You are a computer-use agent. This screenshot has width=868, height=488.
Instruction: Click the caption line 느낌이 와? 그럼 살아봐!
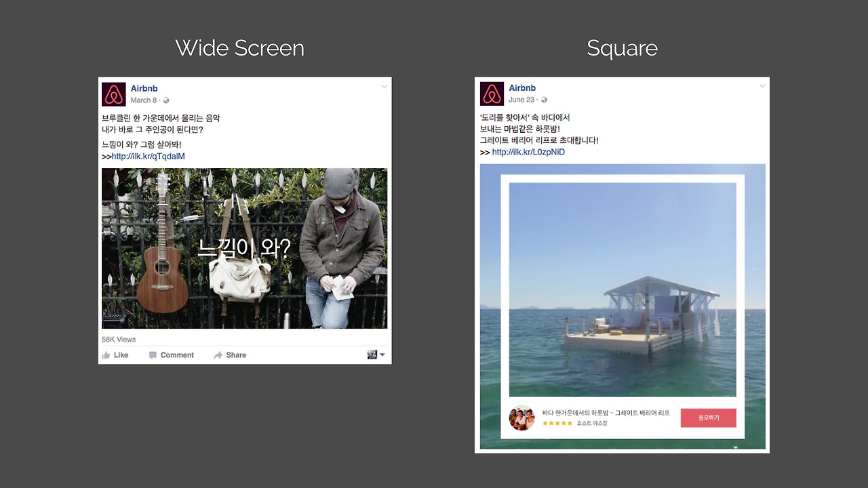142,144
